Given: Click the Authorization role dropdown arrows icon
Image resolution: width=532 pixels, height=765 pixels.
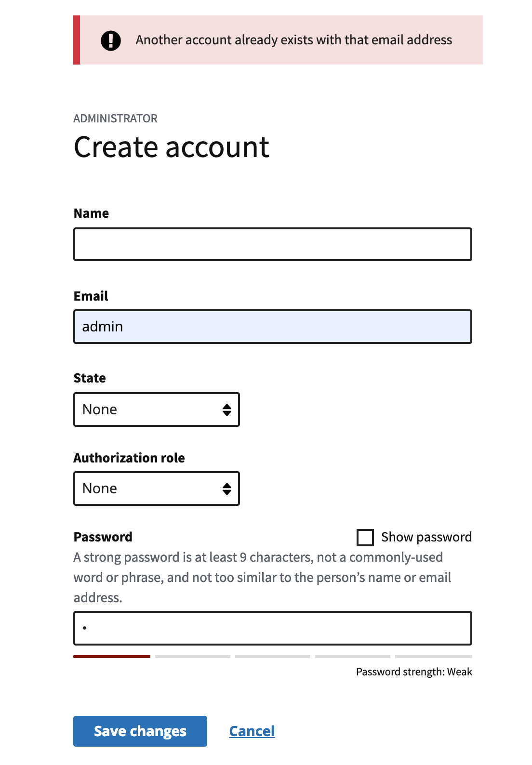Looking at the screenshot, I should click(x=227, y=488).
